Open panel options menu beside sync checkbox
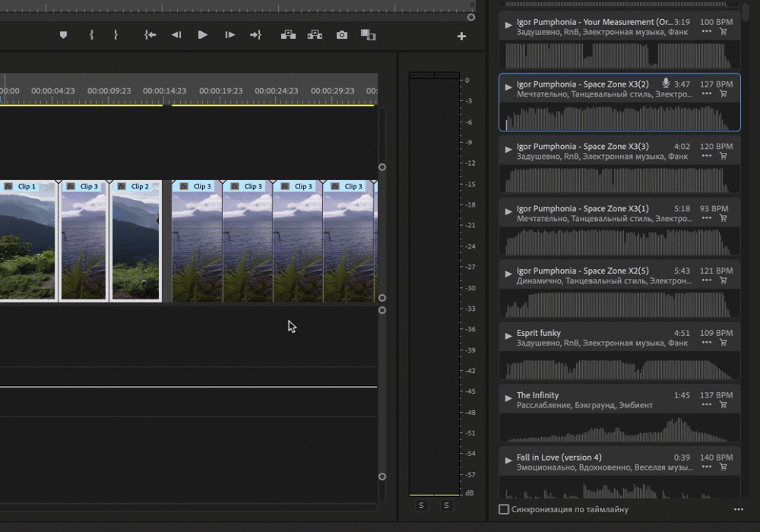The height and width of the screenshot is (532, 760). pos(739,509)
